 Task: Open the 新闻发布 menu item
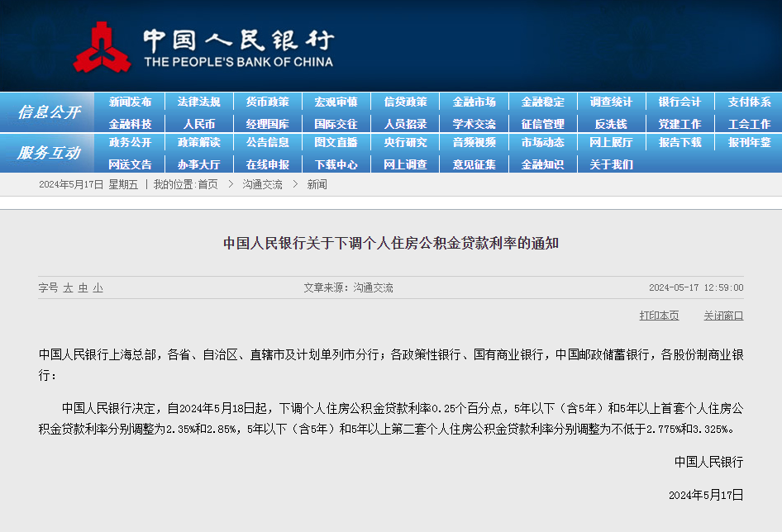(x=131, y=102)
